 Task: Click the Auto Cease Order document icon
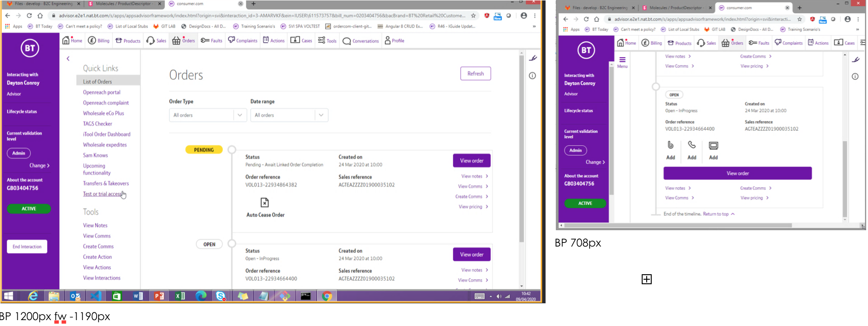pyautogui.click(x=264, y=203)
